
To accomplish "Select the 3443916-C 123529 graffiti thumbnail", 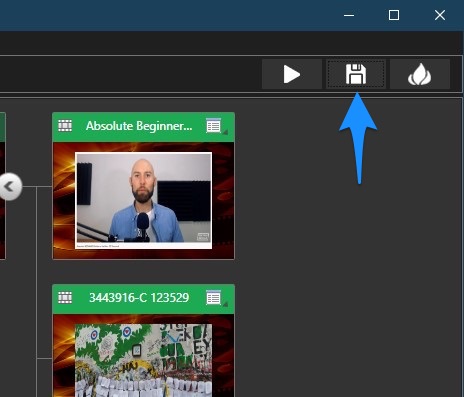I will [143, 360].
